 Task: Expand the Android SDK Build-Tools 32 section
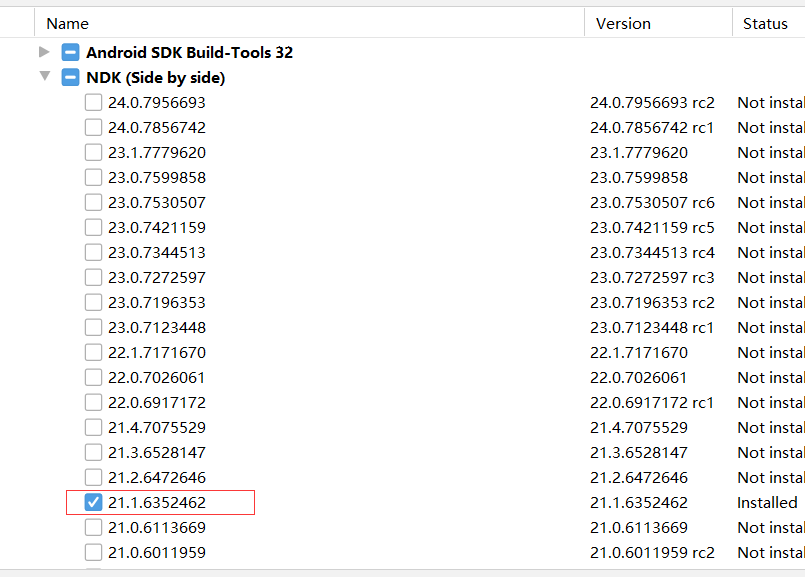pos(44,52)
